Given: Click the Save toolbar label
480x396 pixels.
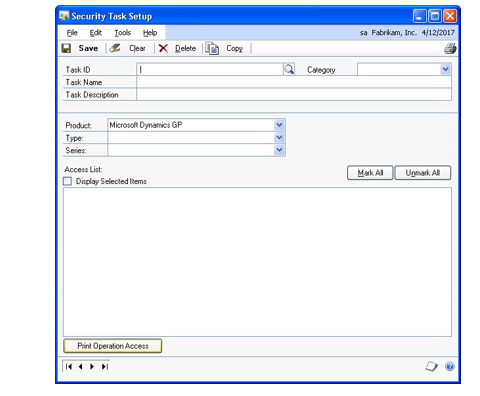Looking at the screenshot, I should [x=88, y=48].
